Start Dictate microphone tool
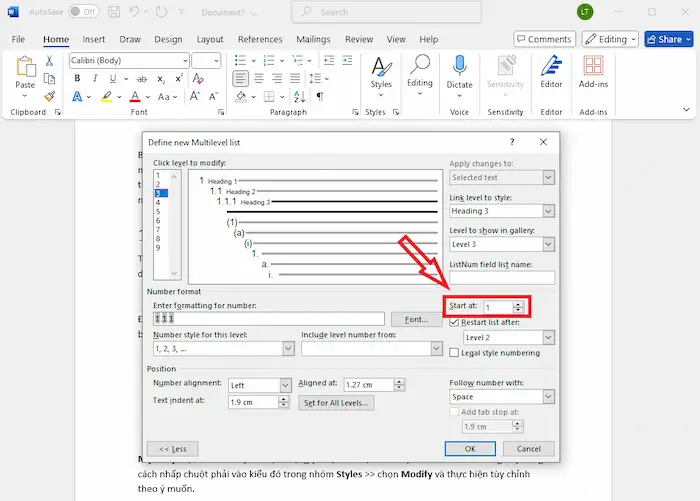Viewport: 700px width, 501px height. tap(459, 70)
